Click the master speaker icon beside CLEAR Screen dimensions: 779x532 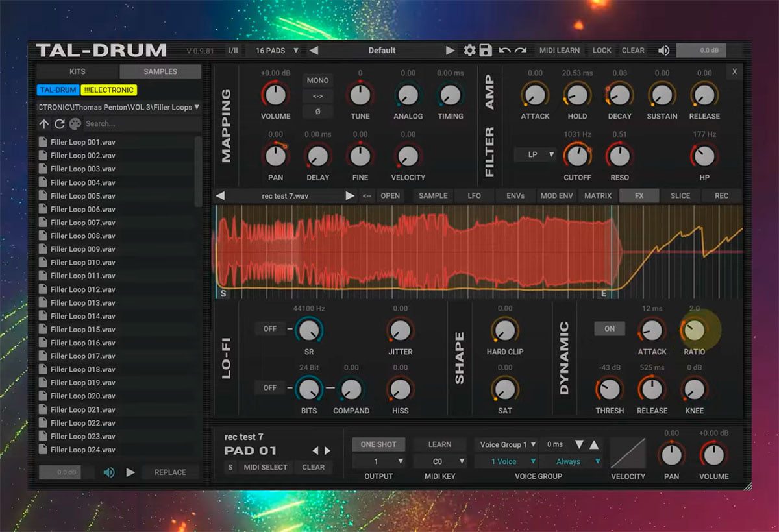[663, 51]
